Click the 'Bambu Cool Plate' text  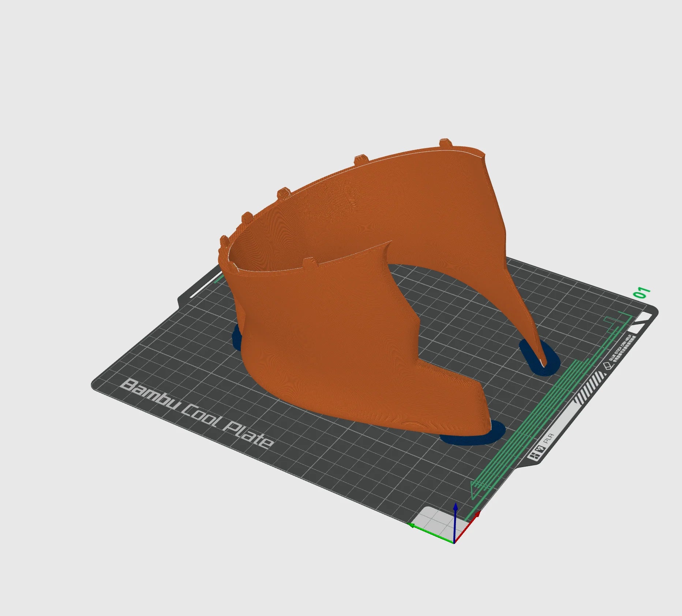[x=198, y=413]
